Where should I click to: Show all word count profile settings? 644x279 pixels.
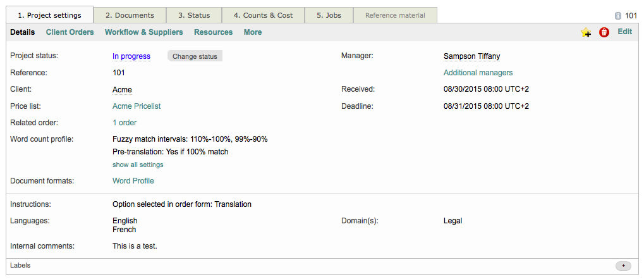pos(138,164)
